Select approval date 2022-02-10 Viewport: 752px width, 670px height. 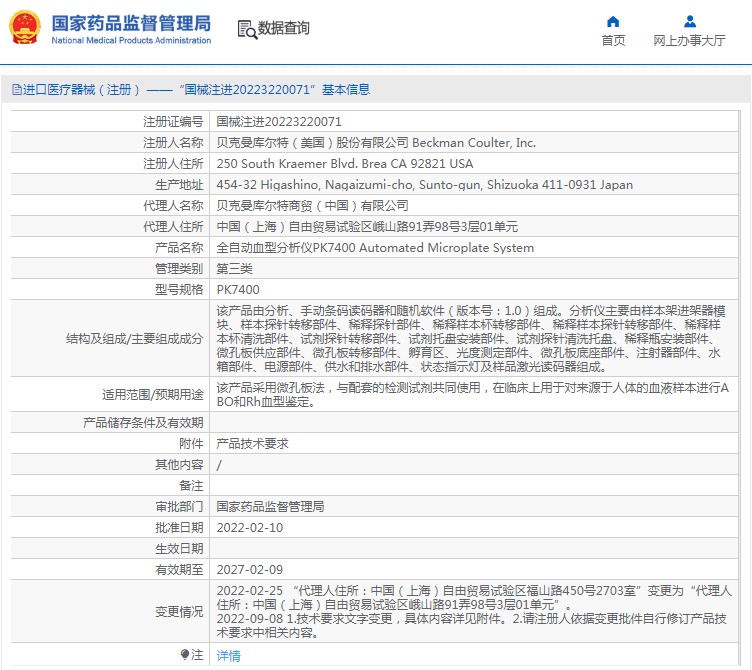(249, 528)
